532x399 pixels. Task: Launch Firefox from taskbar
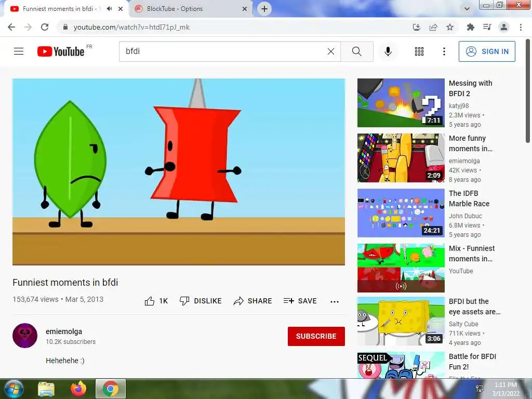78,389
